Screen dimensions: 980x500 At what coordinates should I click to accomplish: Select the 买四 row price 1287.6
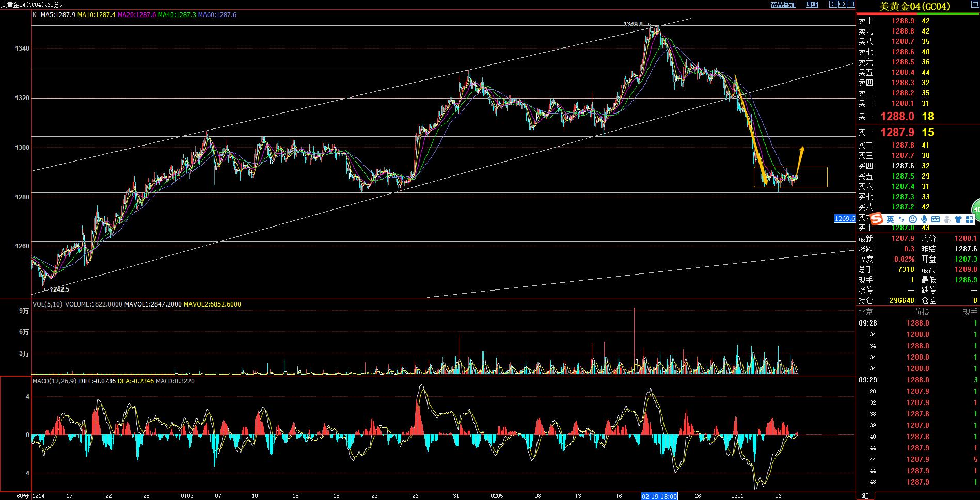click(x=903, y=166)
